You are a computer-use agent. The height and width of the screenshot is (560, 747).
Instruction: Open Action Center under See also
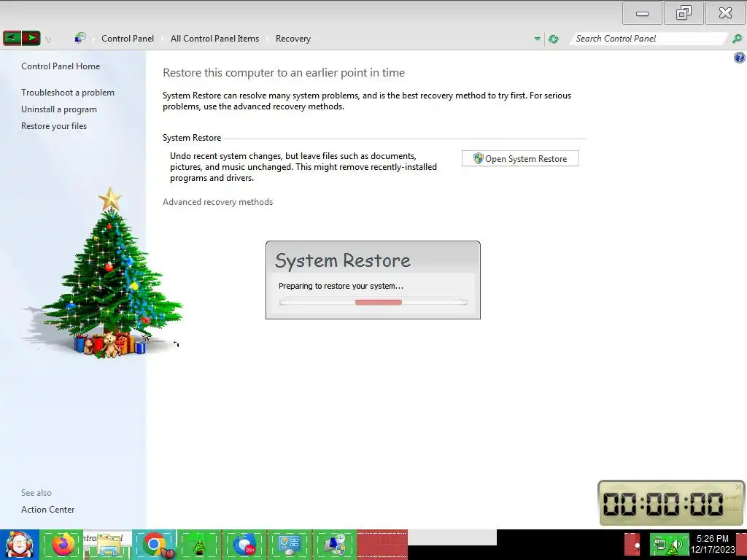(x=47, y=510)
